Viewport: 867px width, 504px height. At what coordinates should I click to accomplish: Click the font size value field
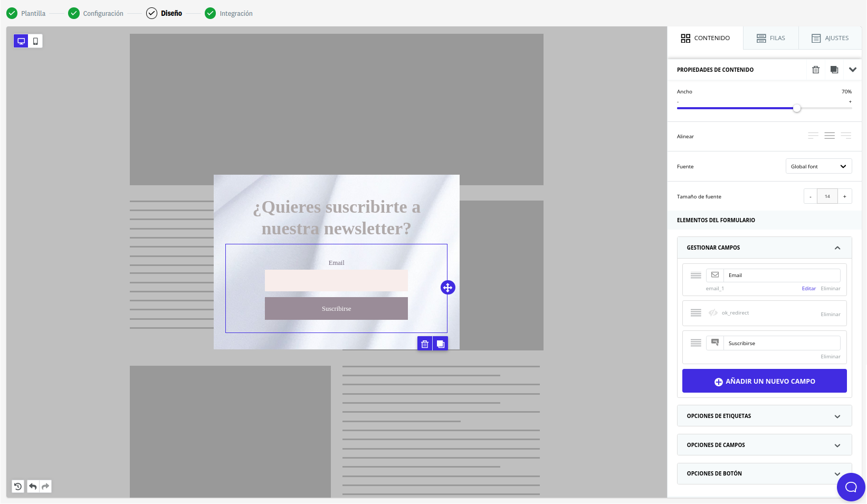tap(827, 196)
